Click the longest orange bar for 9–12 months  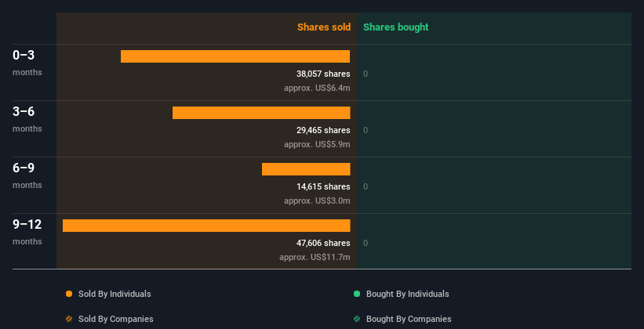tap(206, 226)
